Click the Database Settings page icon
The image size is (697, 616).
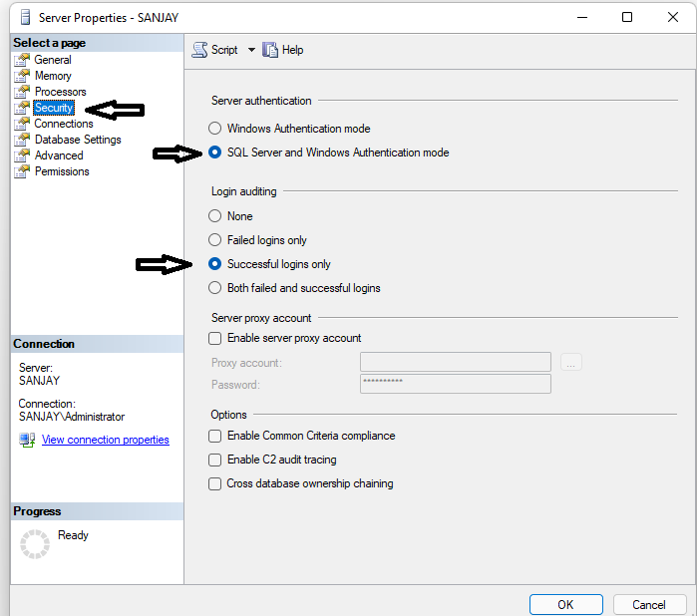pos(22,140)
